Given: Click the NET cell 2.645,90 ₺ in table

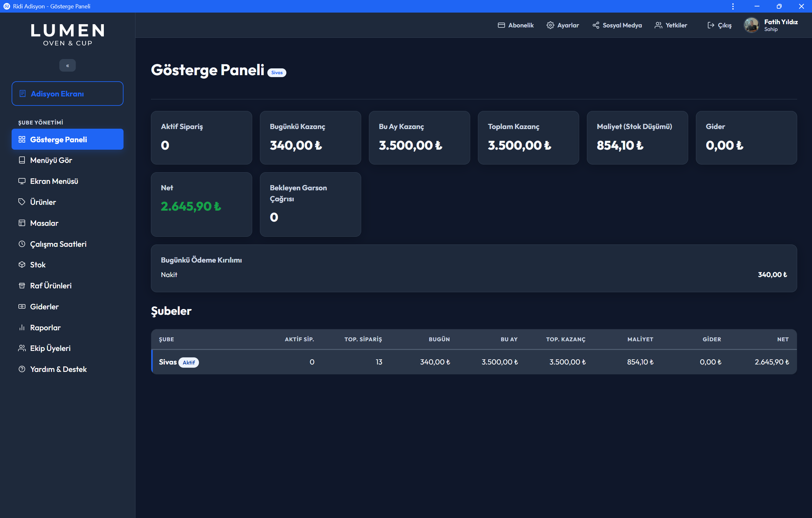Looking at the screenshot, I should point(772,362).
